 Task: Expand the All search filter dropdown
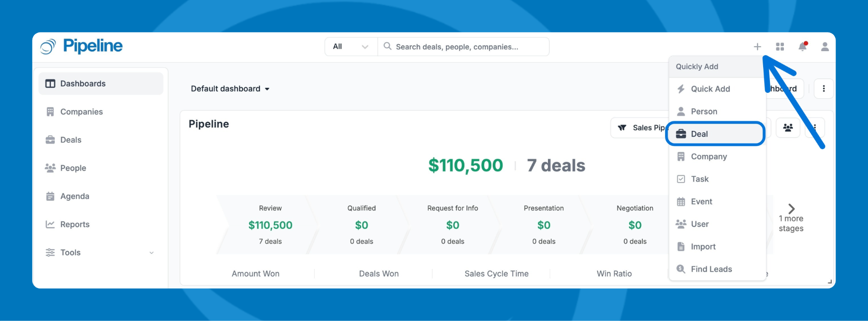point(351,47)
